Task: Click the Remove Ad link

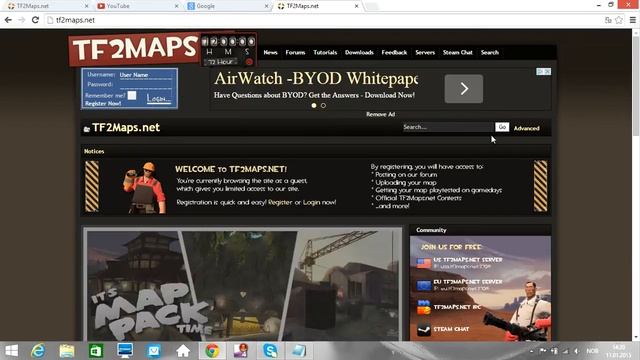Action: click(380, 114)
